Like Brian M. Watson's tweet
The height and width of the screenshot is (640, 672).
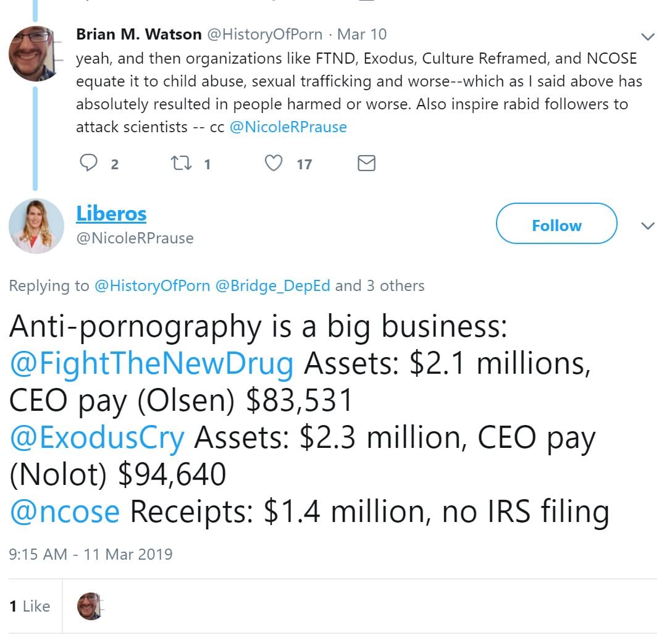pos(273,163)
